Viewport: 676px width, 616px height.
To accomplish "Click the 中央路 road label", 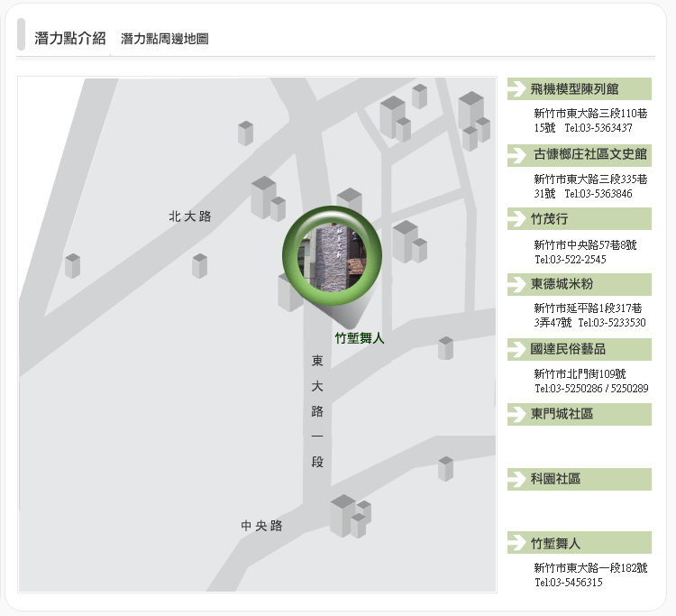I will pyautogui.click(x=261, y=526).
